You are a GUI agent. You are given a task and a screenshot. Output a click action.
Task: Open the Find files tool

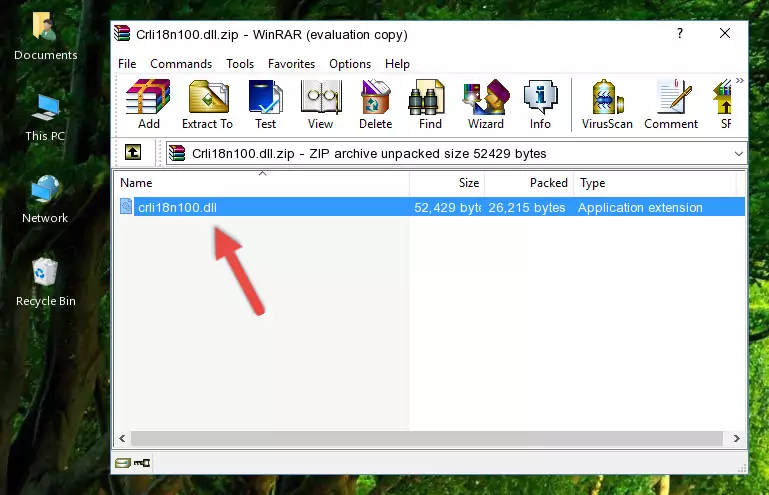pos(430,104)
